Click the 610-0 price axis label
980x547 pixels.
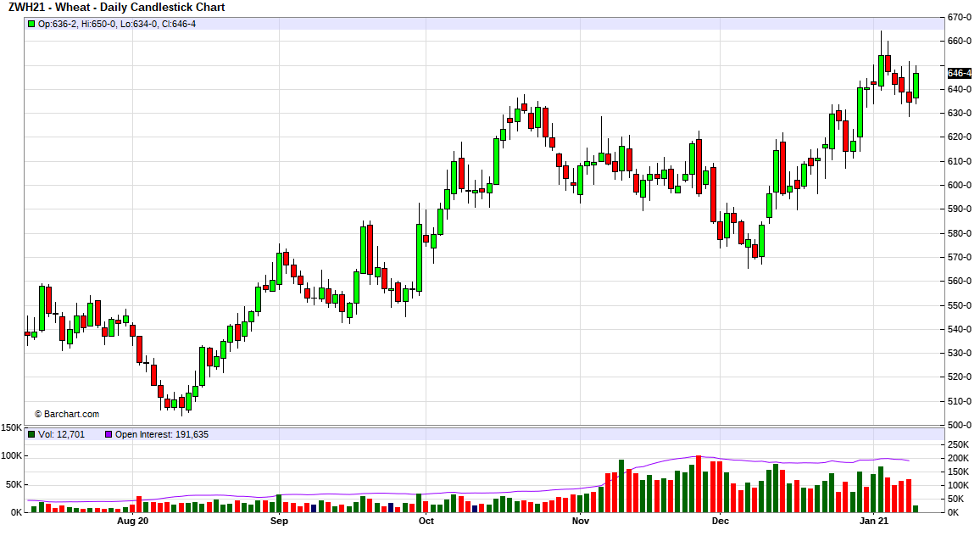pos(960,161)
